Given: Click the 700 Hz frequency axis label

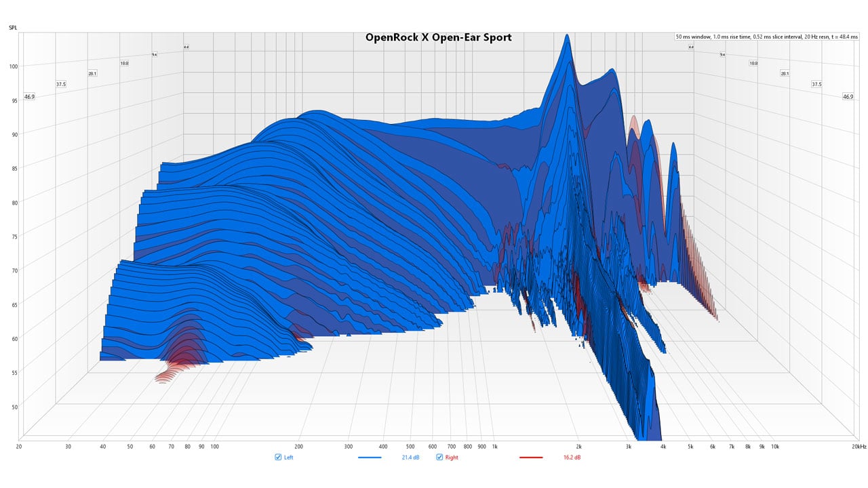Looking at the screenshot, I should (452, 447).
